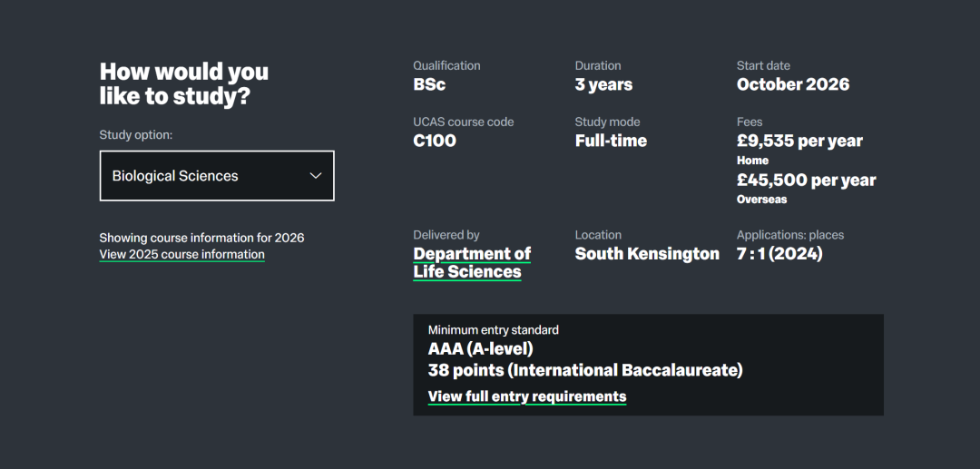Image resolution: width=980 pixels, height=469 pixels.
Task: Click the UCAS course code C100
Action: point(435,141)
